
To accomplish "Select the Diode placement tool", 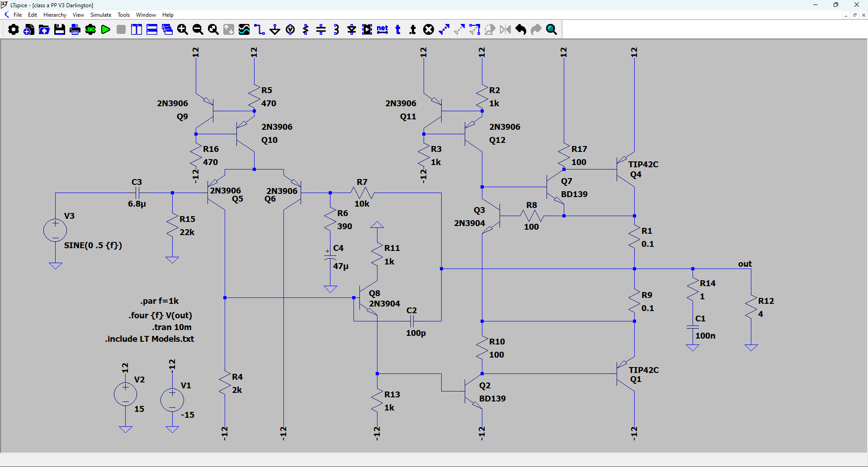I will (352, 30).
